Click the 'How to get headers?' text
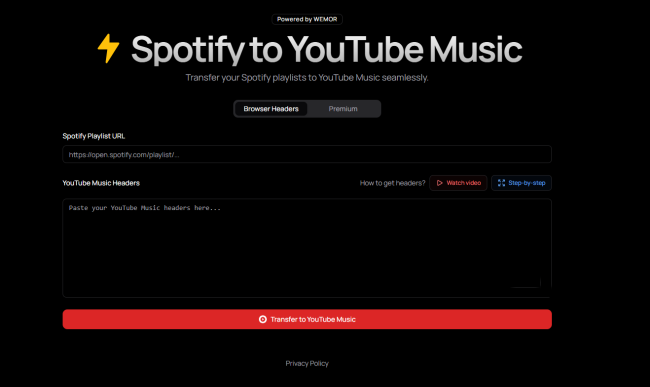The width and height of the screenshot is (650, 387). point(393,183)
